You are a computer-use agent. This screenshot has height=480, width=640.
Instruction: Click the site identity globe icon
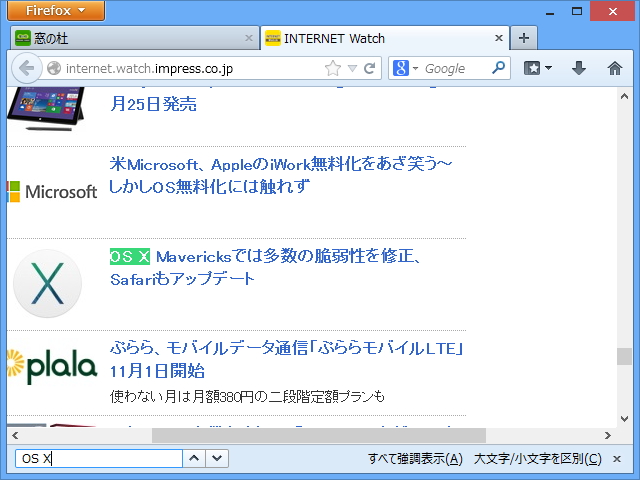pos(54,68)
